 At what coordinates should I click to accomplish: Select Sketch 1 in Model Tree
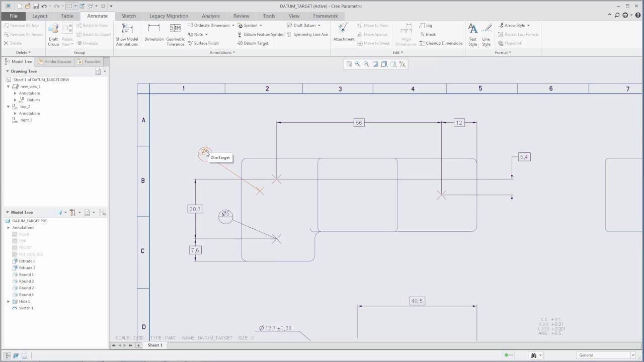click(x=26, y=308)
